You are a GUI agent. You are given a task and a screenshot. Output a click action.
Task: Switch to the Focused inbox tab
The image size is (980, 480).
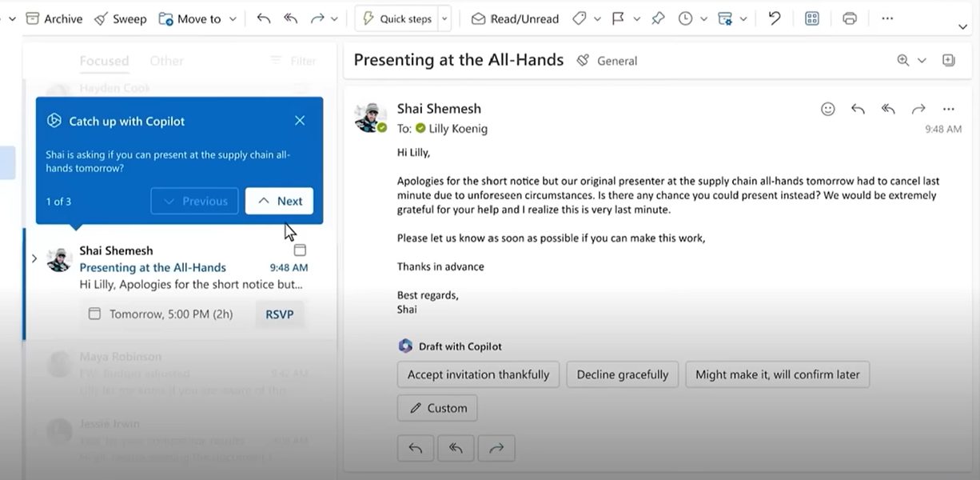104,61
